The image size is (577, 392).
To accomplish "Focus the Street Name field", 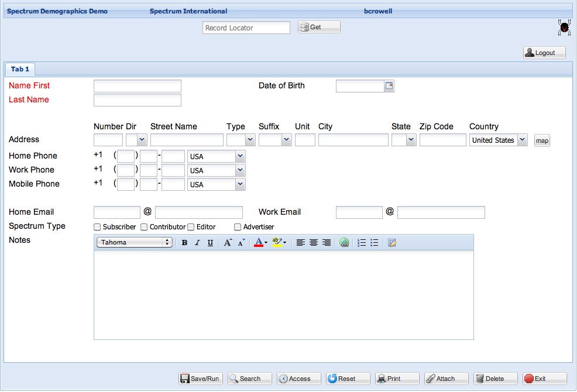I will point(187,140).
